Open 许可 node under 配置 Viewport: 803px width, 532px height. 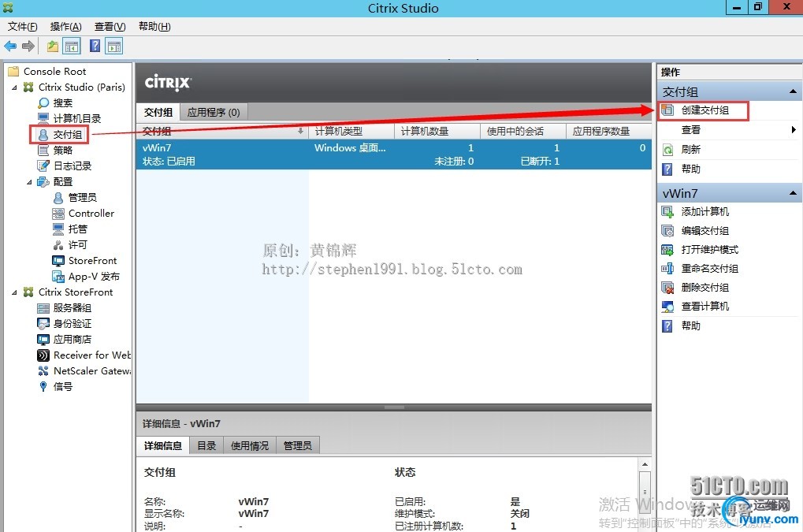click(x=77, y=245)
